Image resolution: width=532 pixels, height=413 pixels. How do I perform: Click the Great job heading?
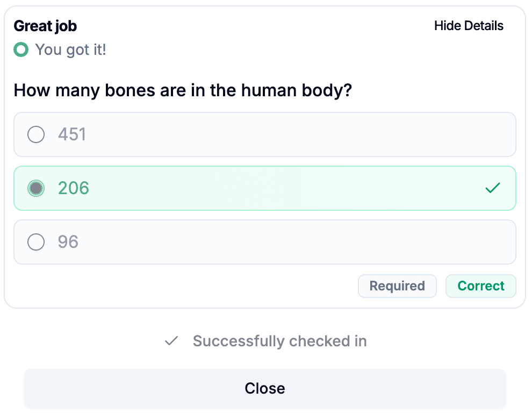pyautogui.click(x=45, y=25)
